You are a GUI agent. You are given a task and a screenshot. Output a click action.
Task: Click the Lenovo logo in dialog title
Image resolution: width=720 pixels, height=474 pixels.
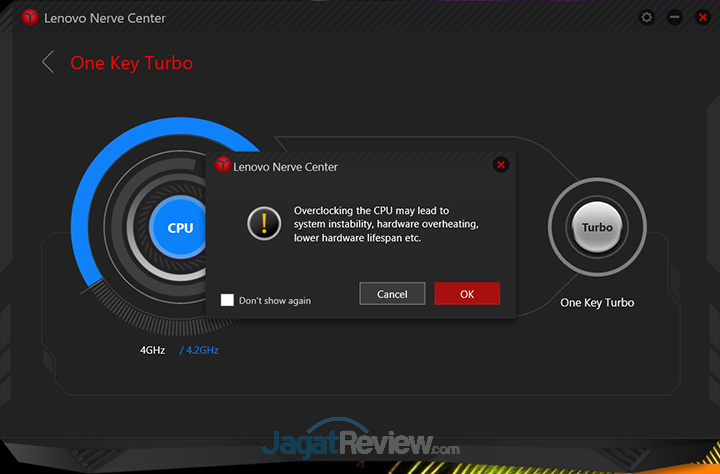(223, 166)
